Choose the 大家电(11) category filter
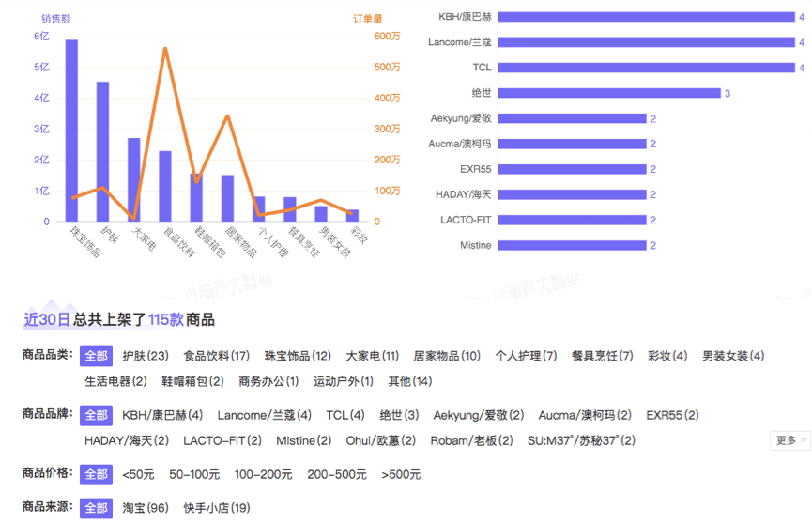The image size is (812, 522). [372, 356]
